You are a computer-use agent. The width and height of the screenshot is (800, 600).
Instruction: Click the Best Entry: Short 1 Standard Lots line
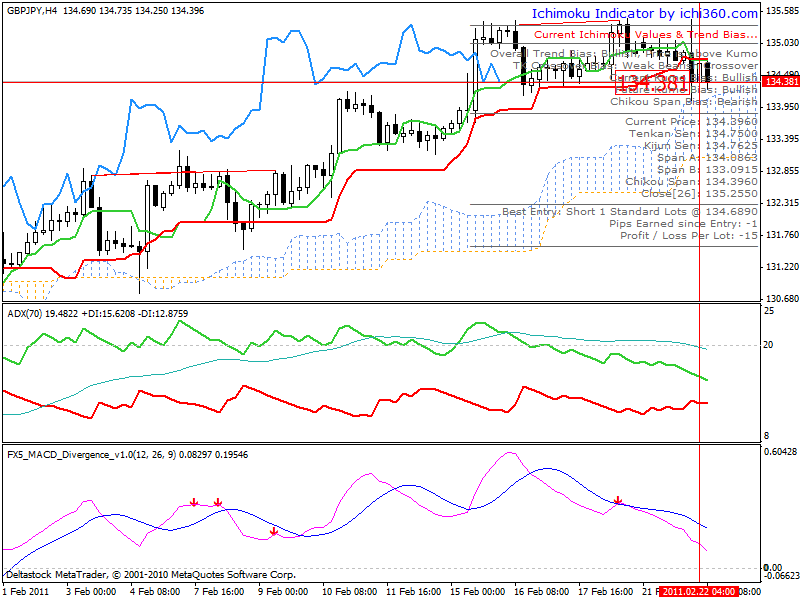coord(630,212)
